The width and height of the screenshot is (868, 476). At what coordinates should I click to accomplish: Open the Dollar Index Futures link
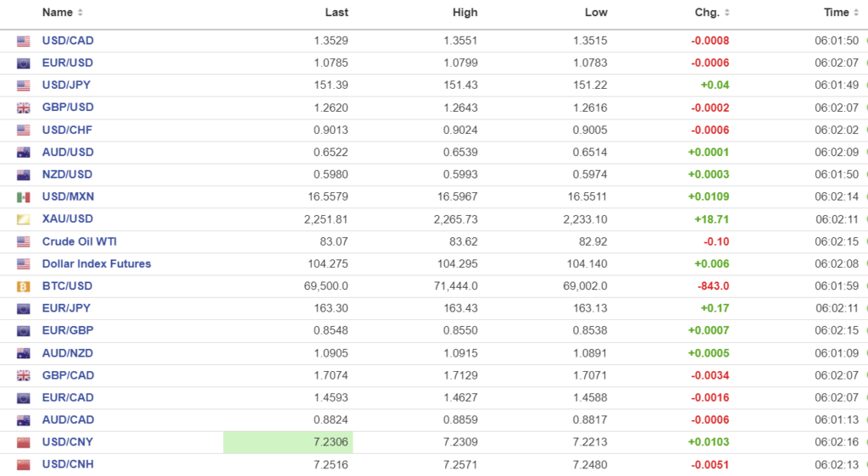97,263
